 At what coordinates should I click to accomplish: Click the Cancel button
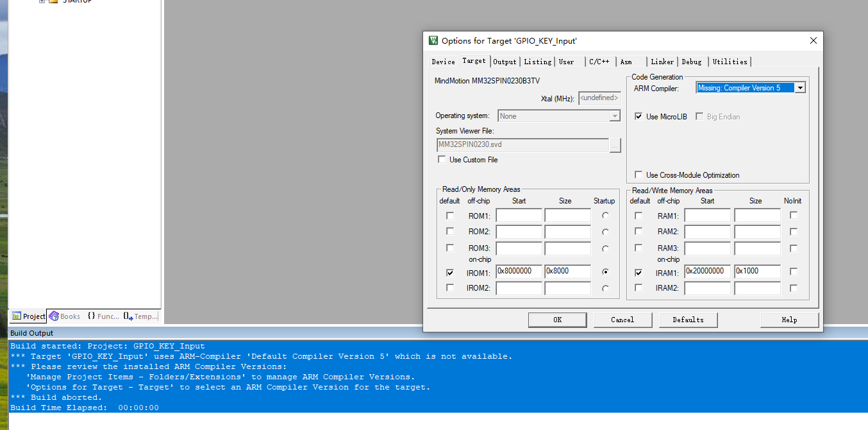point(622,320)
